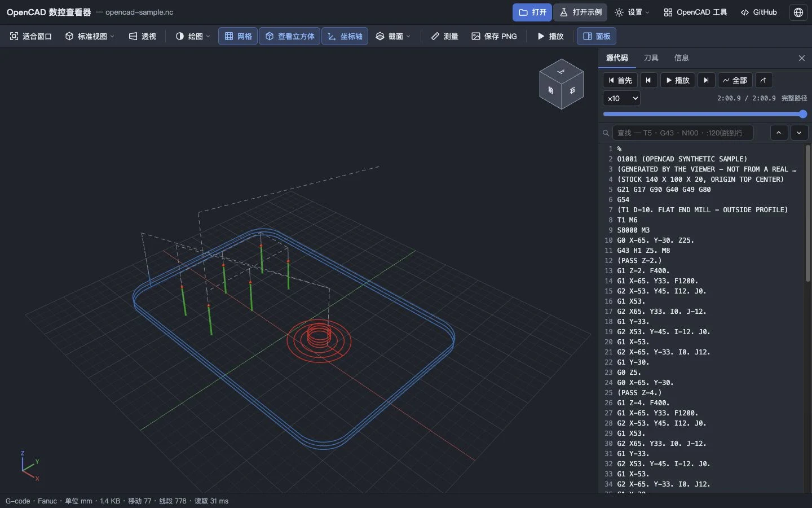Toggle the 网格 grid display
Image resolution: width=812 pixels, height=508 pixels.
(238, 36)
